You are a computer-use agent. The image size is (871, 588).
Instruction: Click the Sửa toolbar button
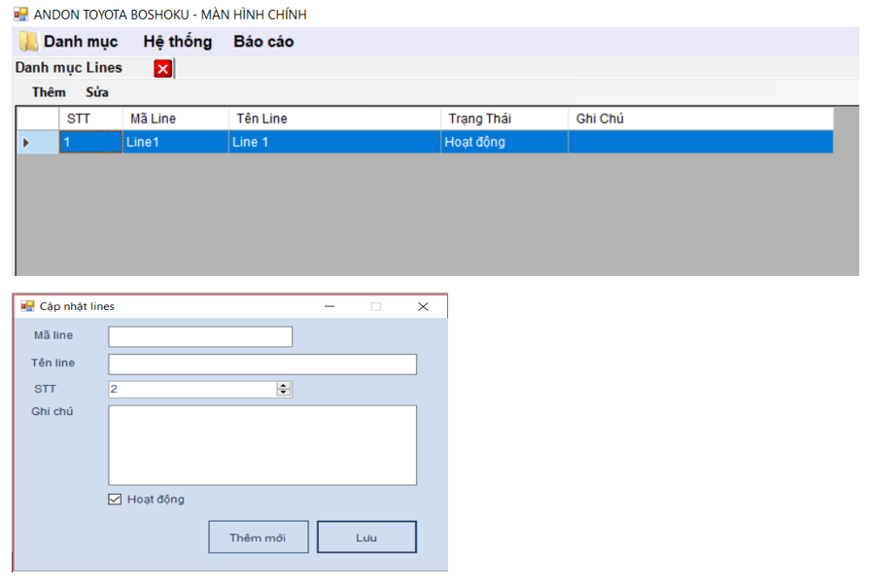tap(97, 92)
